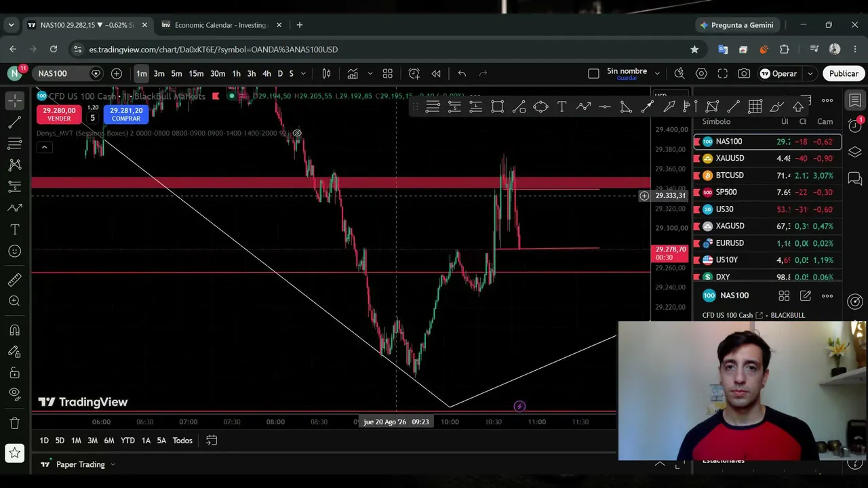Open the object tree layers icon
Screen dimensions: 868x488
(855, 152)
